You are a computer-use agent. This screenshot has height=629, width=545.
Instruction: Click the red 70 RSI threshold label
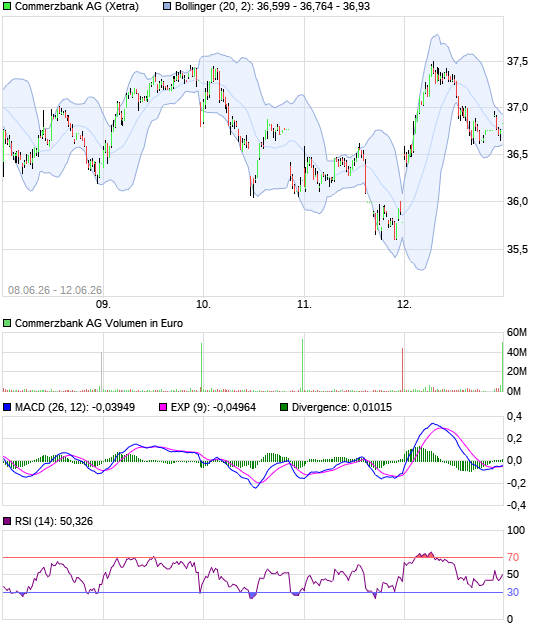click(x=513, y=558)
